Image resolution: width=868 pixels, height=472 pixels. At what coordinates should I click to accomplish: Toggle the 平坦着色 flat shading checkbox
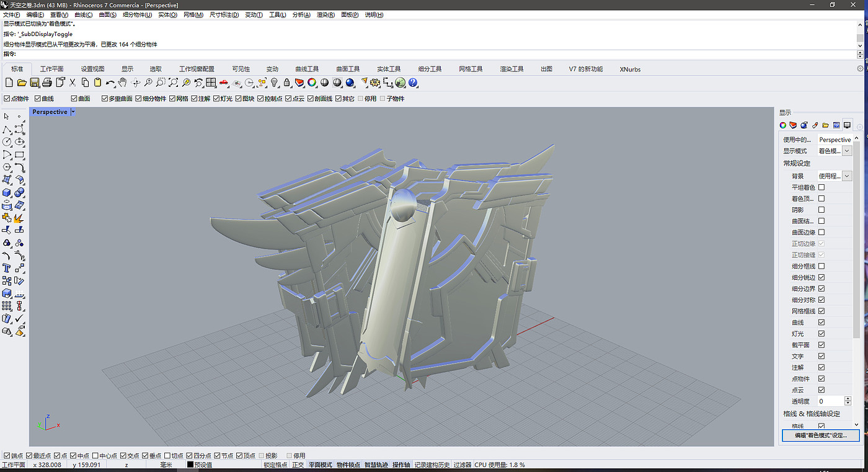[821, 187]
